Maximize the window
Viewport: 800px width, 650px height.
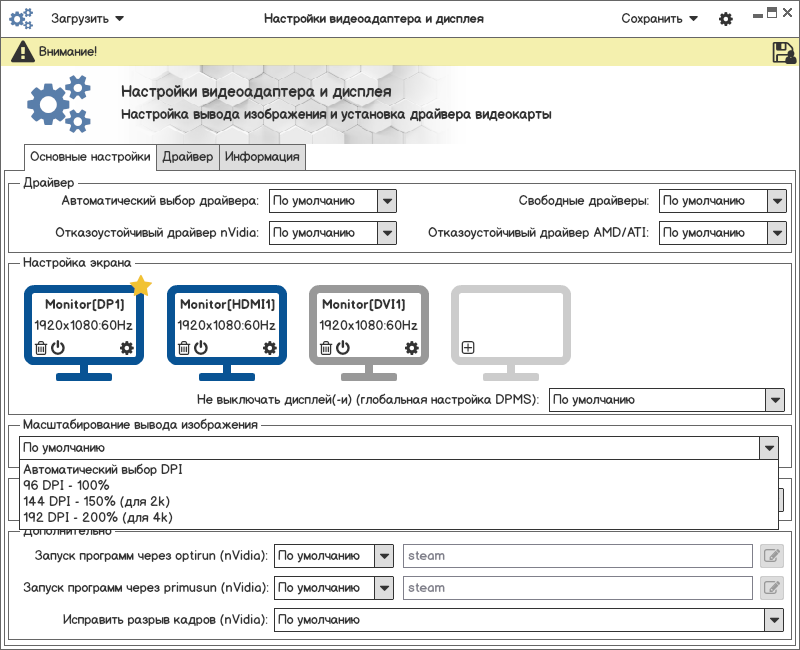[x=772, y=12]
